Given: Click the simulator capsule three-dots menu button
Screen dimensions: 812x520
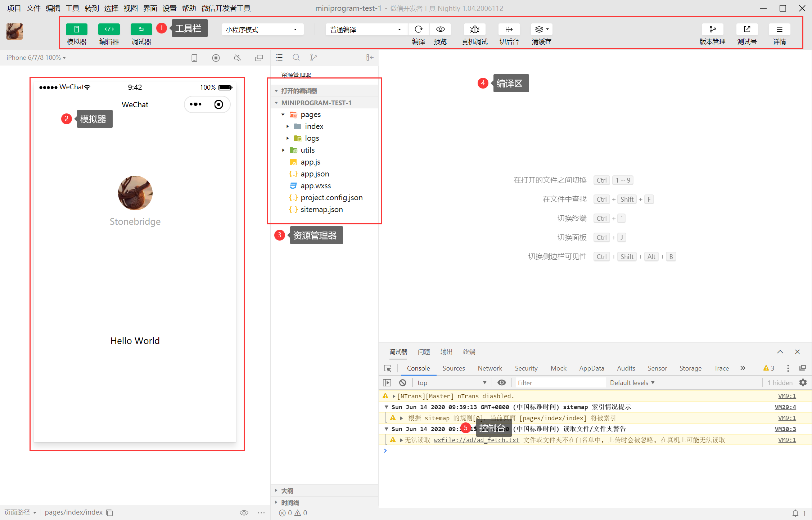Looking at the screenshot, I should point(196,104).
